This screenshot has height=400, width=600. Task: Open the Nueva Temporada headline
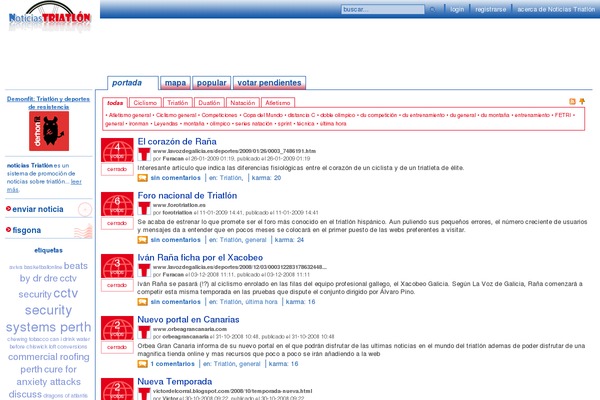[174, 382]
